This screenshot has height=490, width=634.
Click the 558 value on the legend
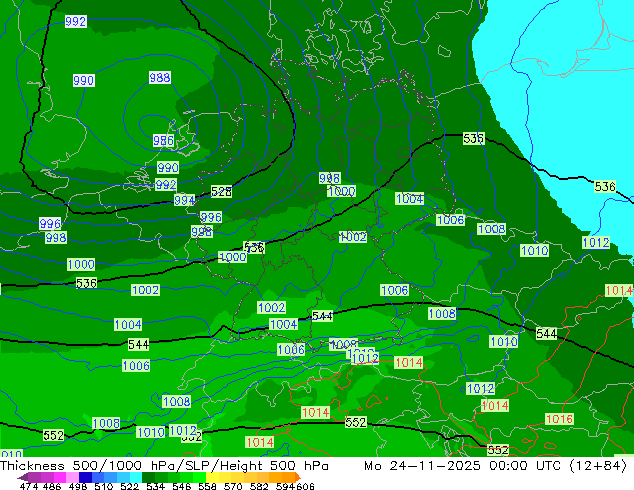(x=207, y=486)
